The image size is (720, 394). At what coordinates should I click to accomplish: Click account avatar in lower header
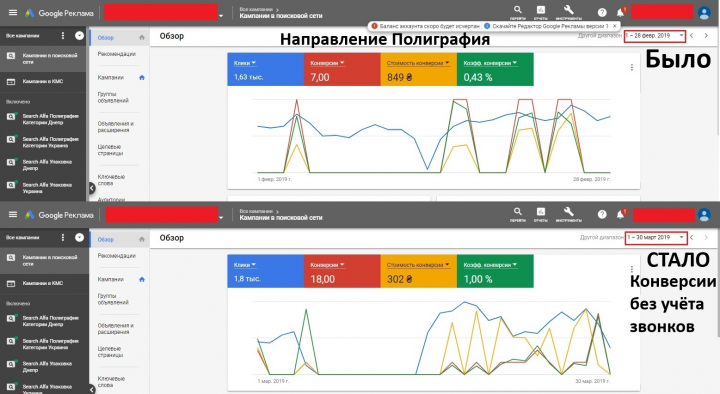click(x=704, y=214)
